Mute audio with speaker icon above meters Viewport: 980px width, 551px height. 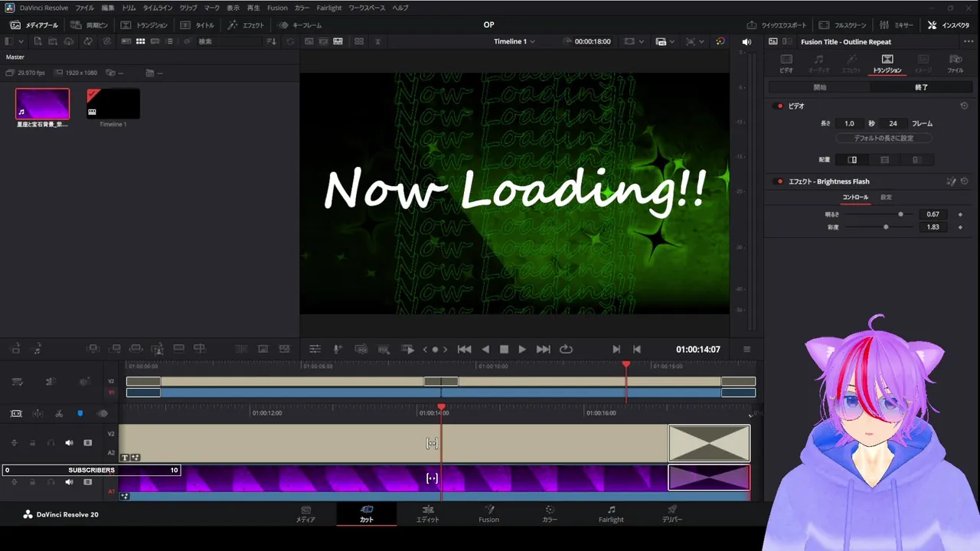pyautogui.click(x=746, y=41)
